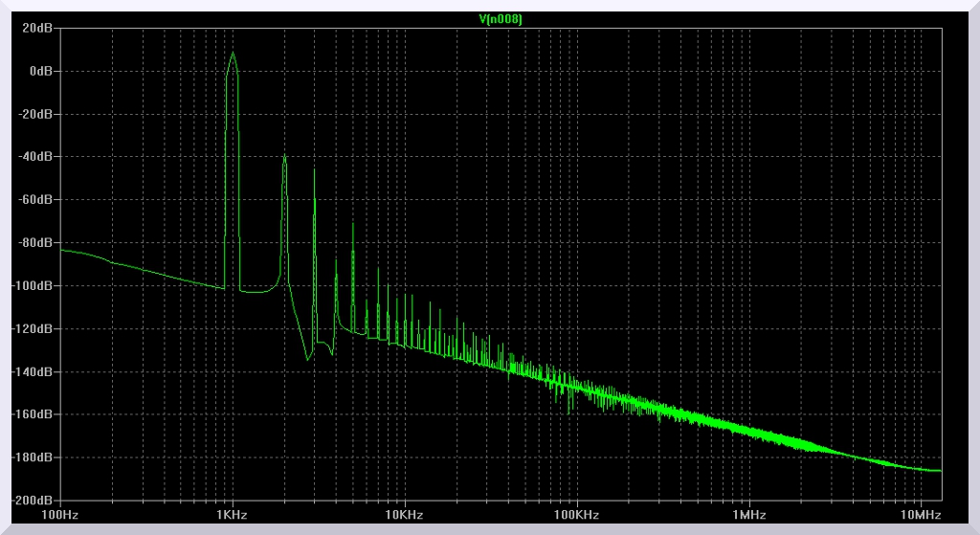
Task: Click the 100KHz frequency axis label
Action: click(576, 515)
